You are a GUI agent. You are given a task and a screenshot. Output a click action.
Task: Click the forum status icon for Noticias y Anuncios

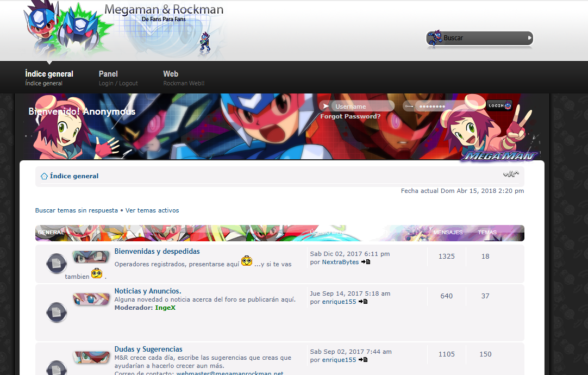click(56, 311)
